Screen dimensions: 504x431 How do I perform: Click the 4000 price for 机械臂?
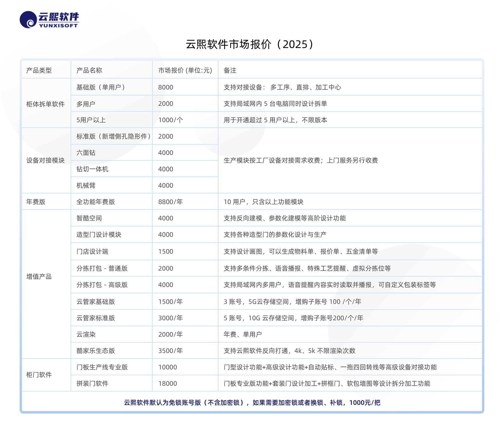click(166, 185)
